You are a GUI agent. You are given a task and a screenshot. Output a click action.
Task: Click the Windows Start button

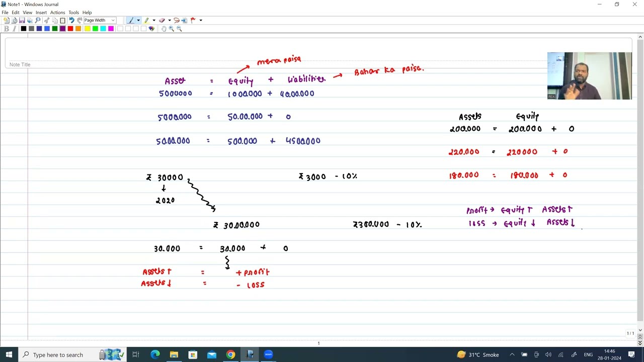pos(9,354)
